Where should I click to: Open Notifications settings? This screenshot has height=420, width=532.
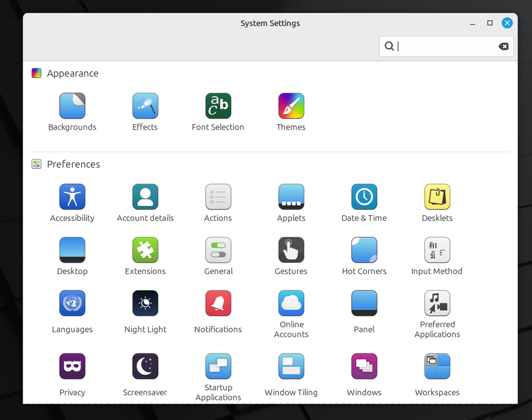[218, 303]
